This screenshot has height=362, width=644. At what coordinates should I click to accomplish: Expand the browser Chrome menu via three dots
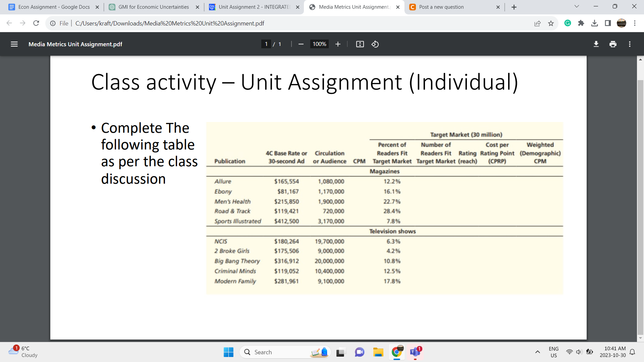point(635,23)
